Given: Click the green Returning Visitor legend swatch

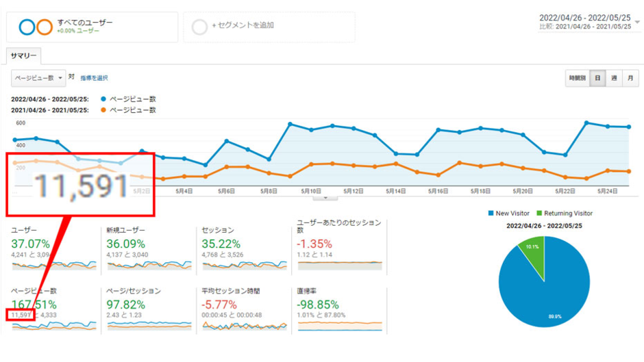Looking at the screenshot, I should [x=539, y=214].
